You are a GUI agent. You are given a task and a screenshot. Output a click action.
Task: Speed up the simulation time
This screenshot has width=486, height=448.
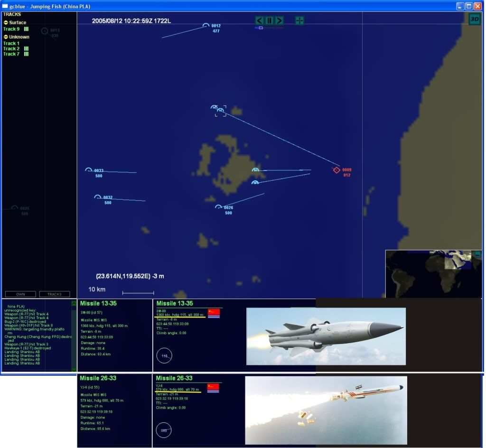click(x=280, y=20)
